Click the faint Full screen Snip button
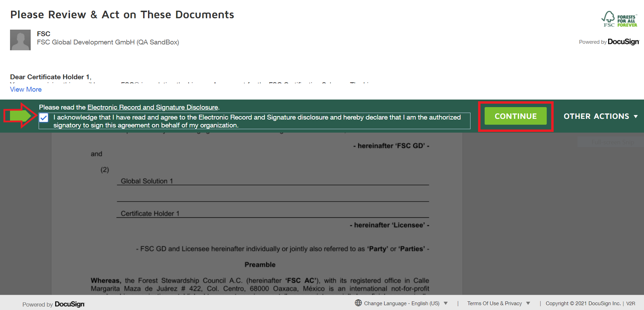The image size is (644, 310). click(x=612, y=142)
